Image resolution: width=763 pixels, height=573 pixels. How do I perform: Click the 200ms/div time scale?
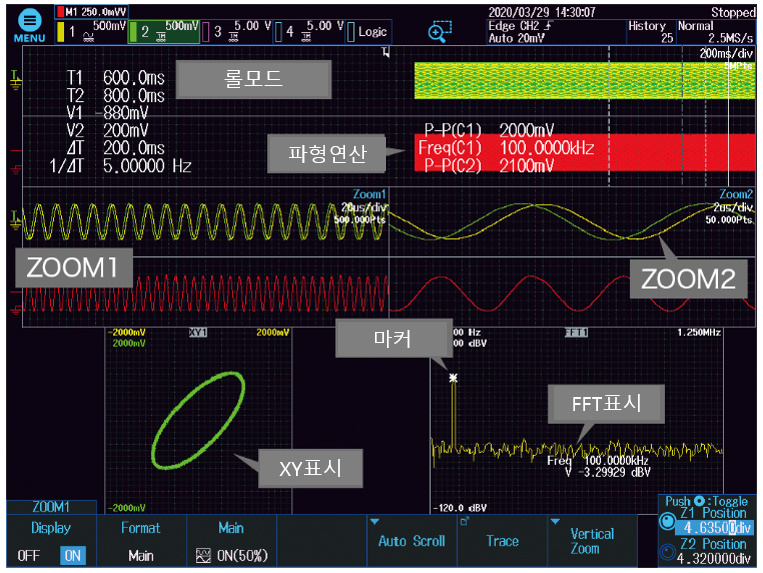tap(726, 54)
